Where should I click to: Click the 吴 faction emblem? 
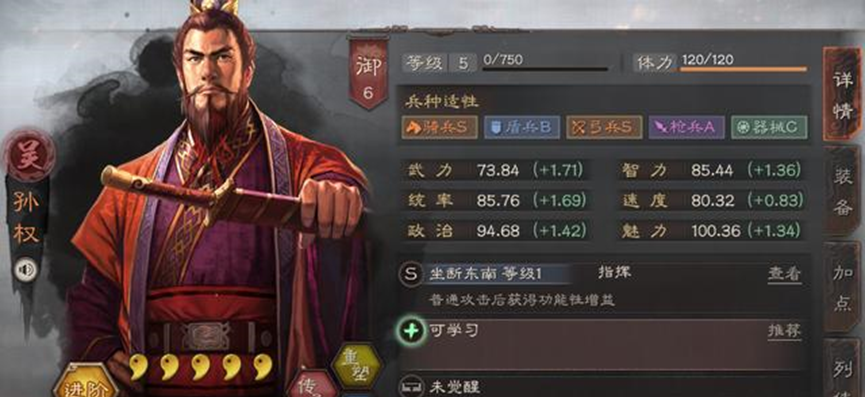point(28,155)
